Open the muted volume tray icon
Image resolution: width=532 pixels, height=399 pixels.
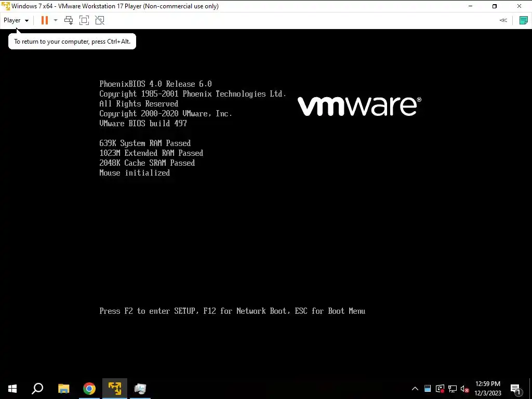[x=464, y=389]
